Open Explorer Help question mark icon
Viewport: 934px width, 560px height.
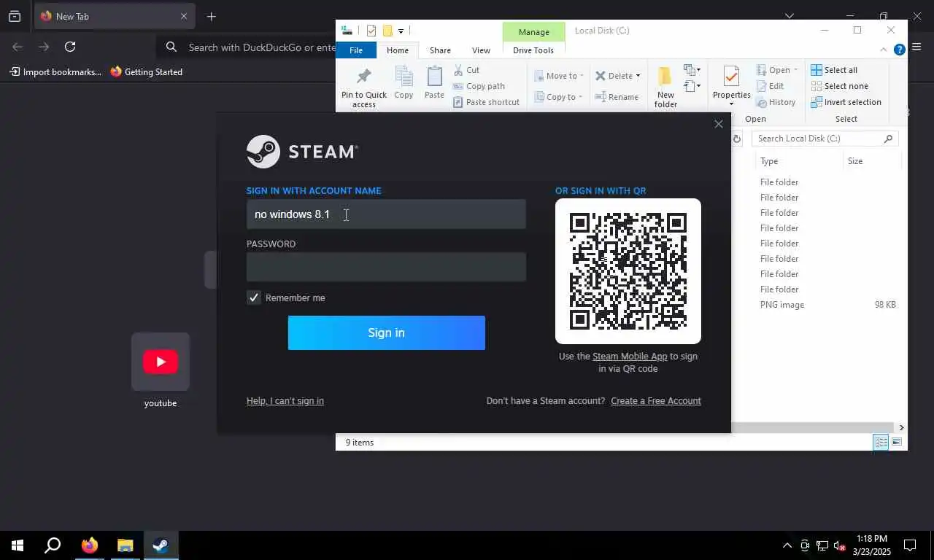[899, 50]
